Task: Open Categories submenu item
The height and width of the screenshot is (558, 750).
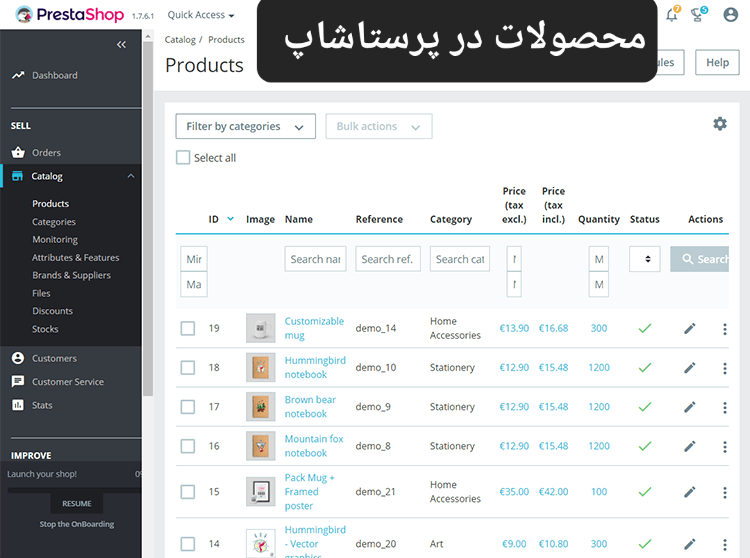Action: [x=54, y=222]
